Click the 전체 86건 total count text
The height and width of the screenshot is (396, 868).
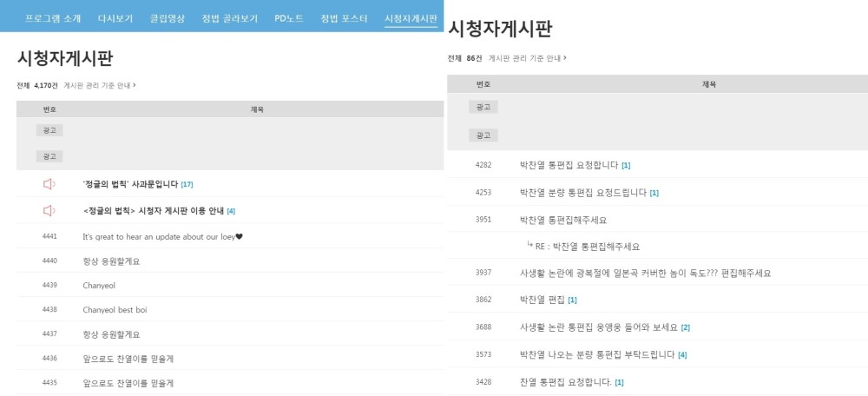coord(464,58)
